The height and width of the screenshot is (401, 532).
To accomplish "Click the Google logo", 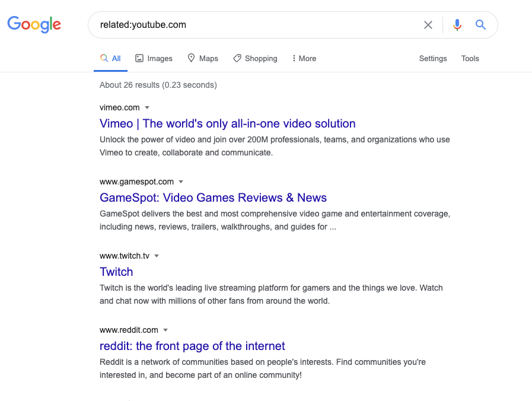I will pyautogui.click(x=34, y=24).
